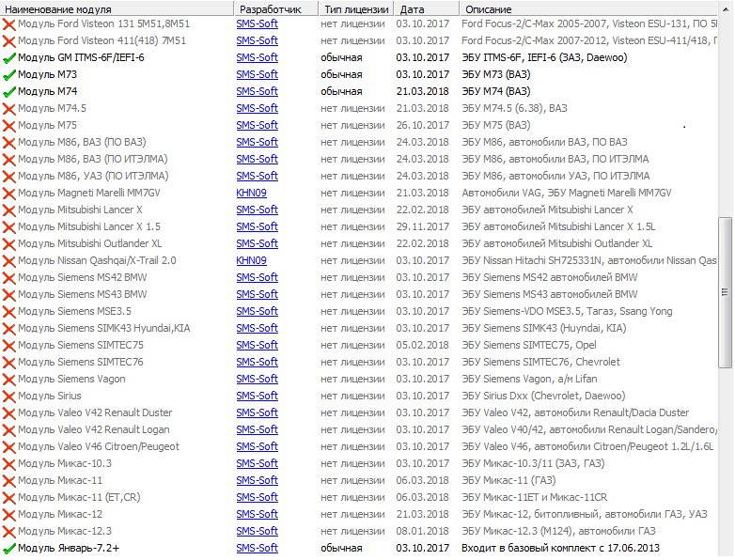Click red X icon next to Модуль M75

(9, 126)
